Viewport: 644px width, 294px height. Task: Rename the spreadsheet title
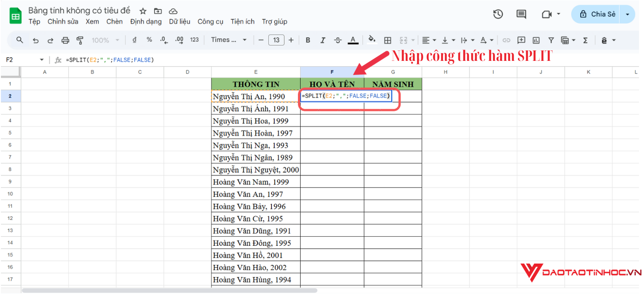click(x=79, y=10)
